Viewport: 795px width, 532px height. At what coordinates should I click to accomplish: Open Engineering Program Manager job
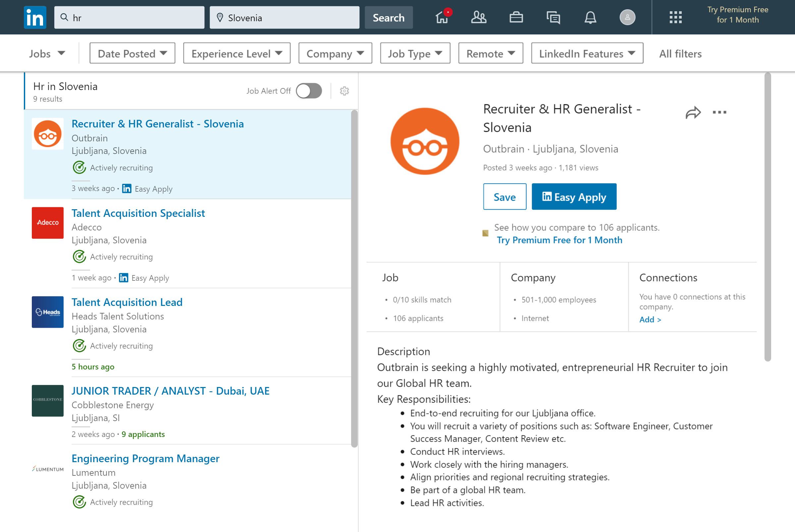(x=146, y=459)
